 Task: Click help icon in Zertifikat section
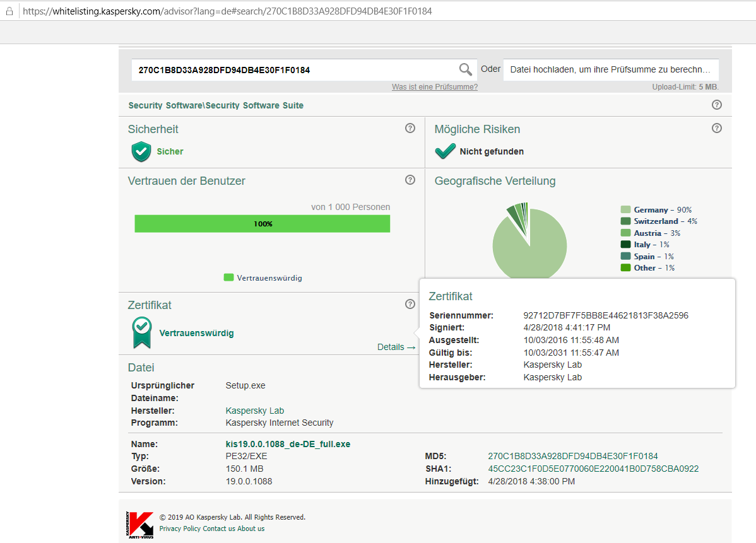click(410, 304)
